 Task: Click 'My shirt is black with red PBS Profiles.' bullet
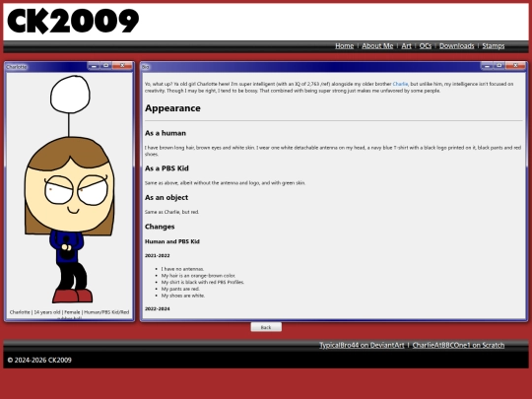pyautogui.click(x=203, y=282)
